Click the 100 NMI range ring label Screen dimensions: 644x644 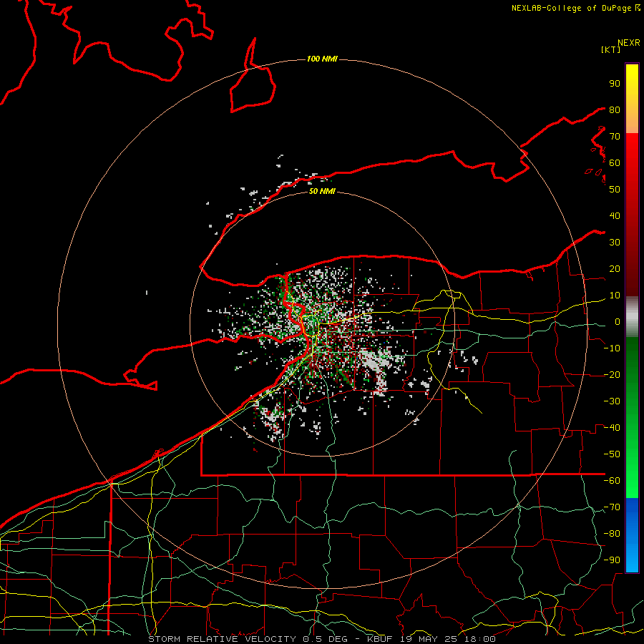(322, 59)
